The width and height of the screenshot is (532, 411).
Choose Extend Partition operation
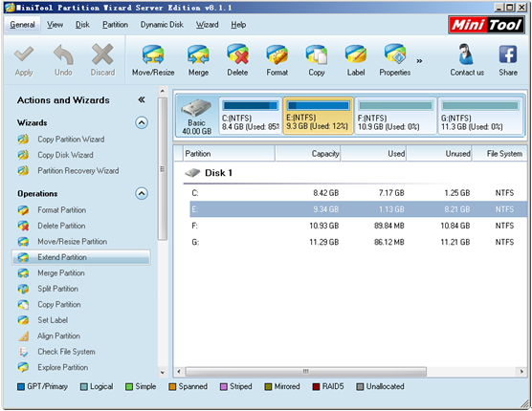81,257
